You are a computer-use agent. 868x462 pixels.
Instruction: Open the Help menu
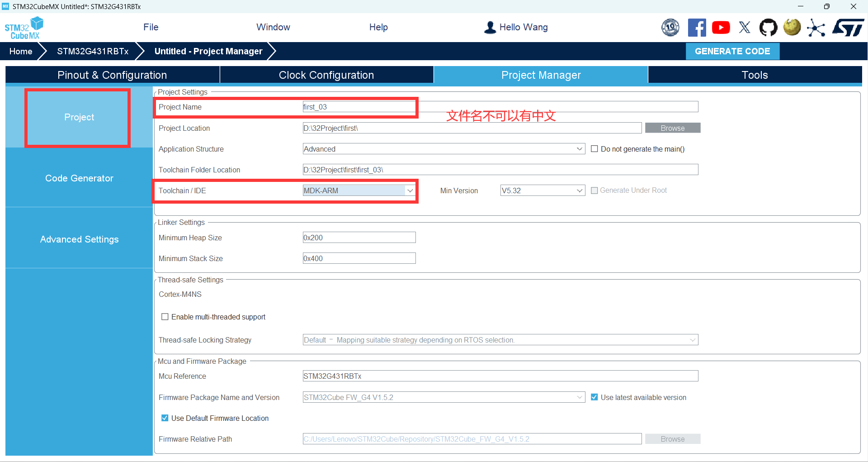click(378, 27)
